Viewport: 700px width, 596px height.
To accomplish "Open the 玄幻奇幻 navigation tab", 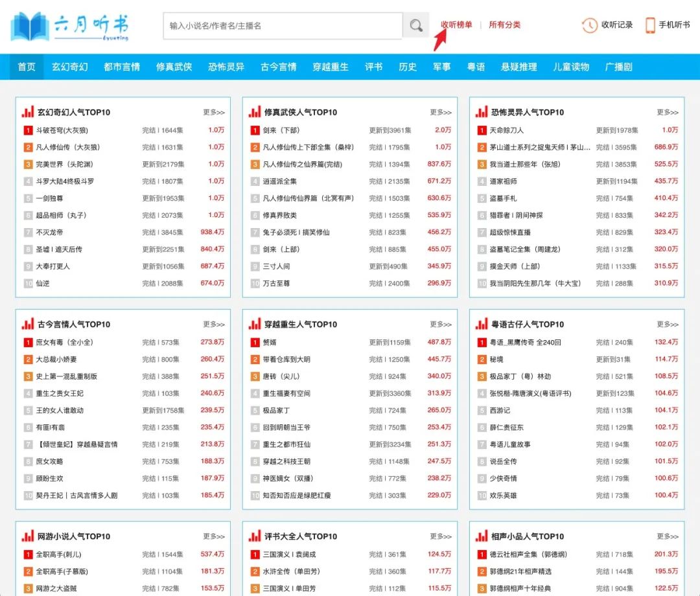I will coord(69,67).
